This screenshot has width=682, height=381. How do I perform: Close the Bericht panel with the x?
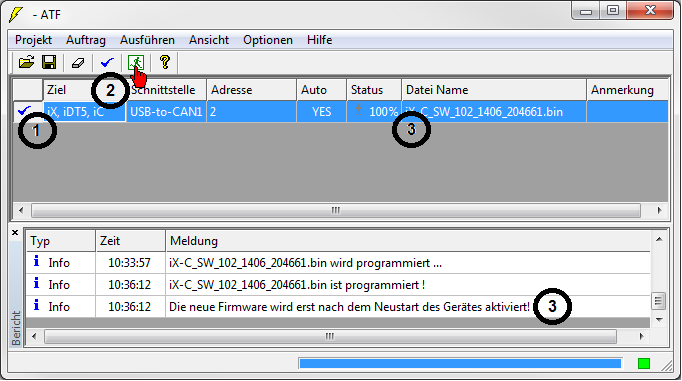pyautogui.click(x=15, y=233)
